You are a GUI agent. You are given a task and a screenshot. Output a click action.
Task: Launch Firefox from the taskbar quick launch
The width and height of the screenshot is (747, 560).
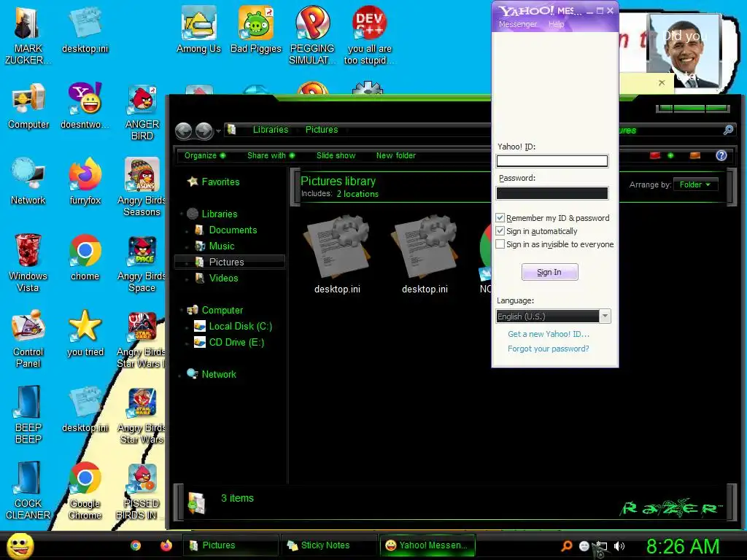[166, 545]
